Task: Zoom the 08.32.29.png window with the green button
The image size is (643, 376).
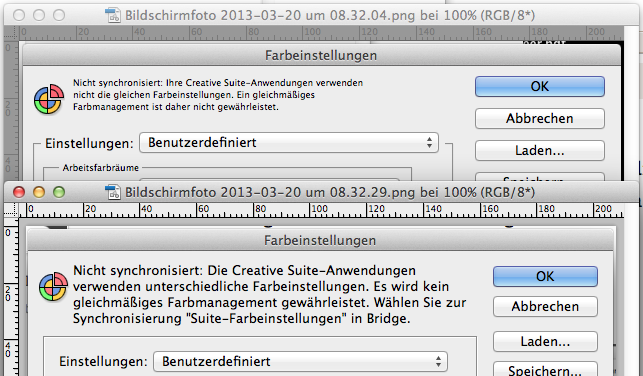Action: point(59,192)
